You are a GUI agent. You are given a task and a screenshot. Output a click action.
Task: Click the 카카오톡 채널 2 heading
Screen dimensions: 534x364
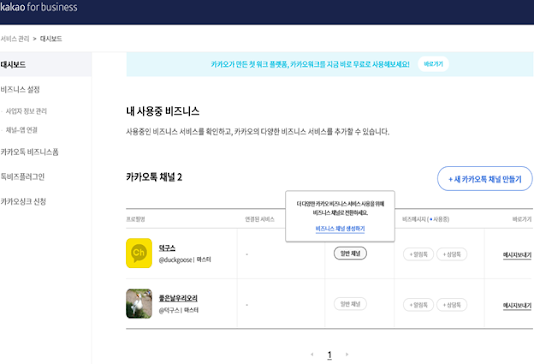coord(154,177)
